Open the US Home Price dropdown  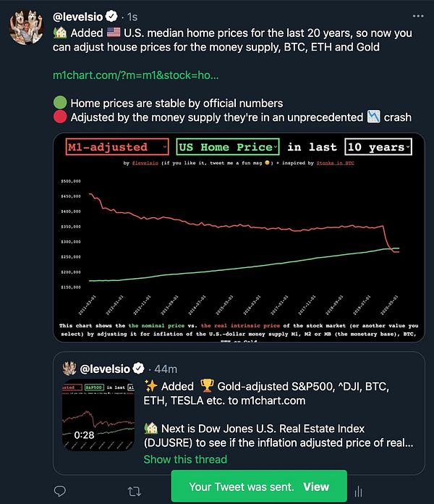tap(227, 147)
